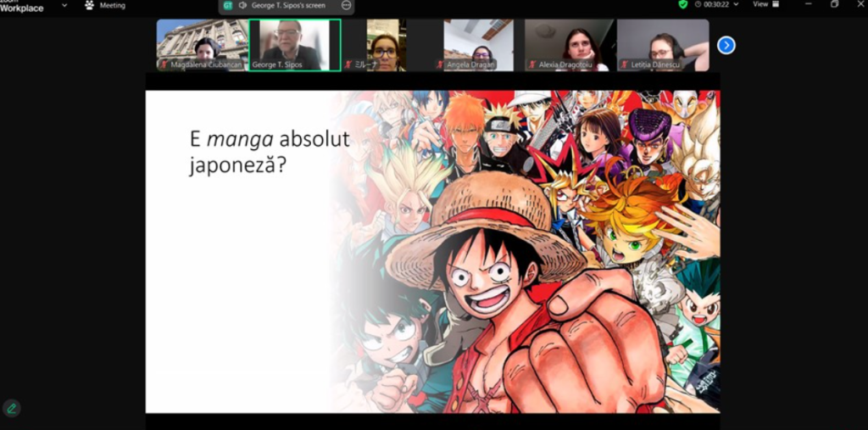
Task: Select Alexia Dragotoiu's video thumbnail
Action: coord(570,45)
